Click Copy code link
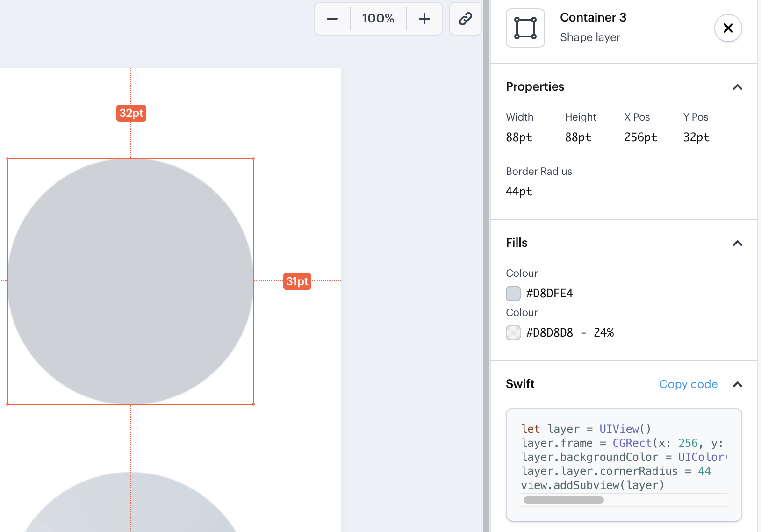761x532 pixels. coord(689,384)
